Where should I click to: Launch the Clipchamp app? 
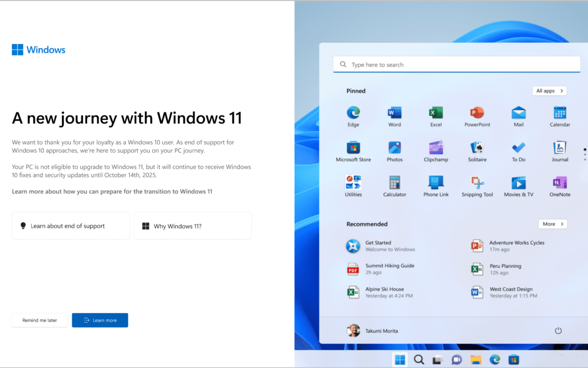pyautogui.click(x=436, y=152)
